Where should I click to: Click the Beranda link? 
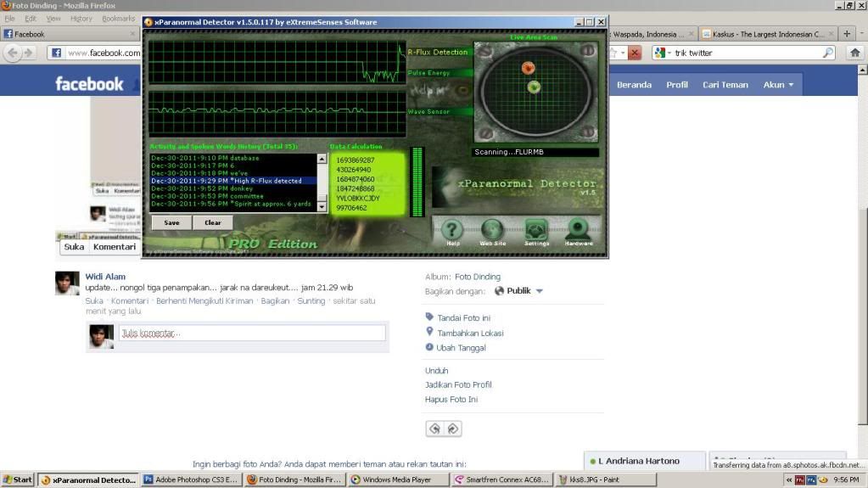(x=634, y=85)
